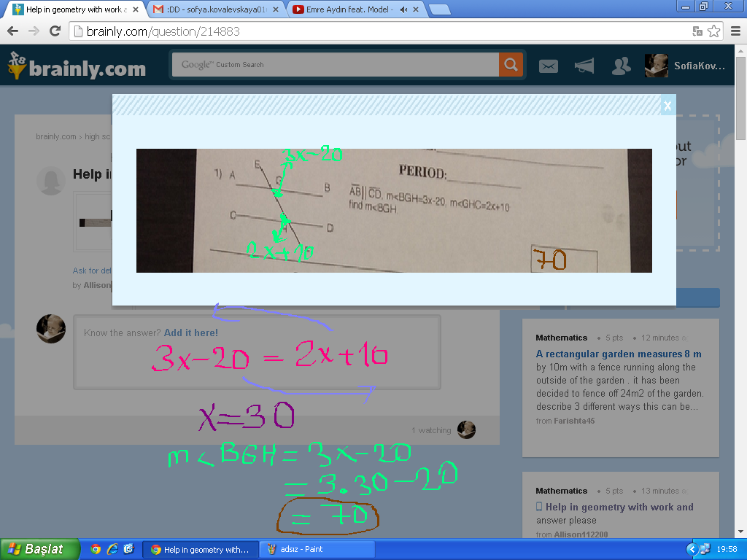Image resolution: width=747 pixels, height=560 pixels.
Task: Open the translate icon in the address bar
Action: coord(697,31)
